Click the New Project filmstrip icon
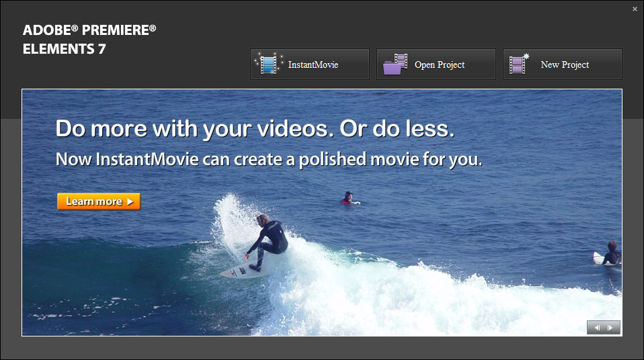644x360 pixels. point(519,64)
